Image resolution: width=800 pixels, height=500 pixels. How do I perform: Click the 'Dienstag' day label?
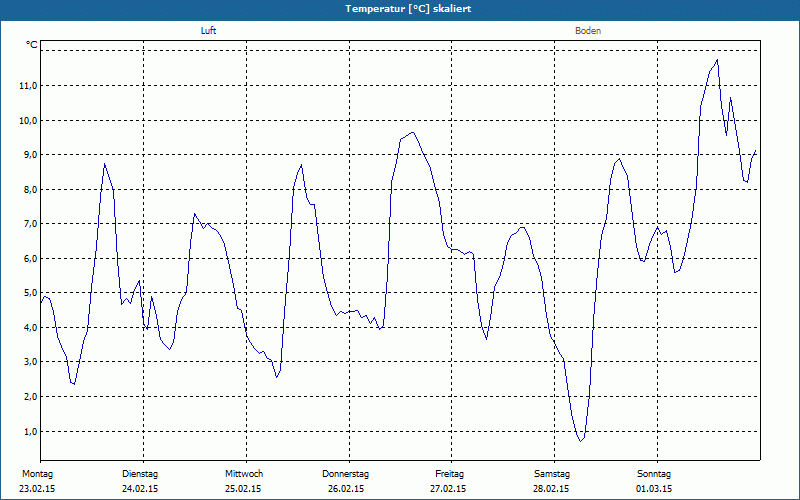[x=140, y=474]
